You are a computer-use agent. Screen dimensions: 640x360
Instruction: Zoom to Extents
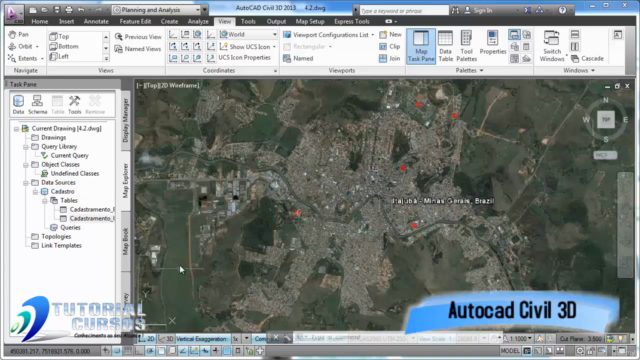tap(25, 58)
